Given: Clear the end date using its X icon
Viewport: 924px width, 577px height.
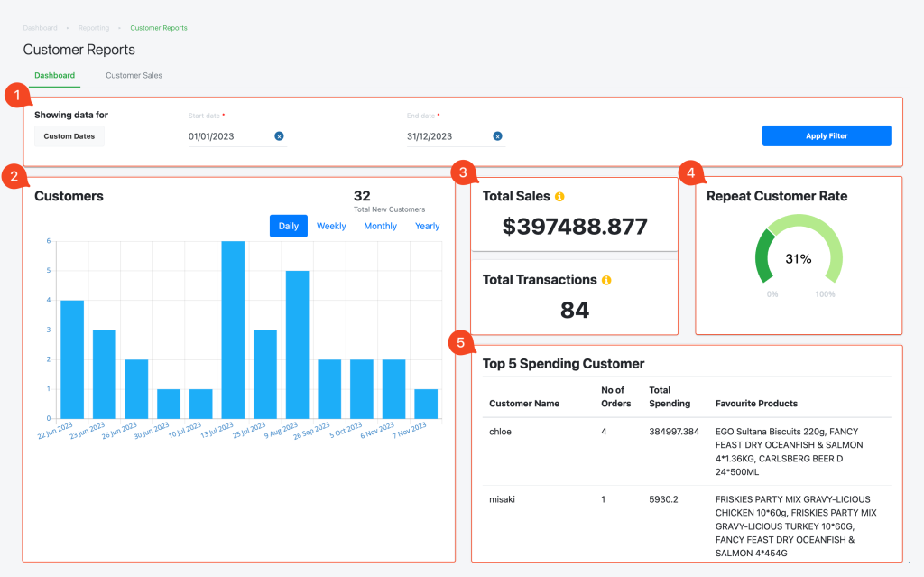Looking at the screenshot, I should pyautogui.click(x=497, y=135).
